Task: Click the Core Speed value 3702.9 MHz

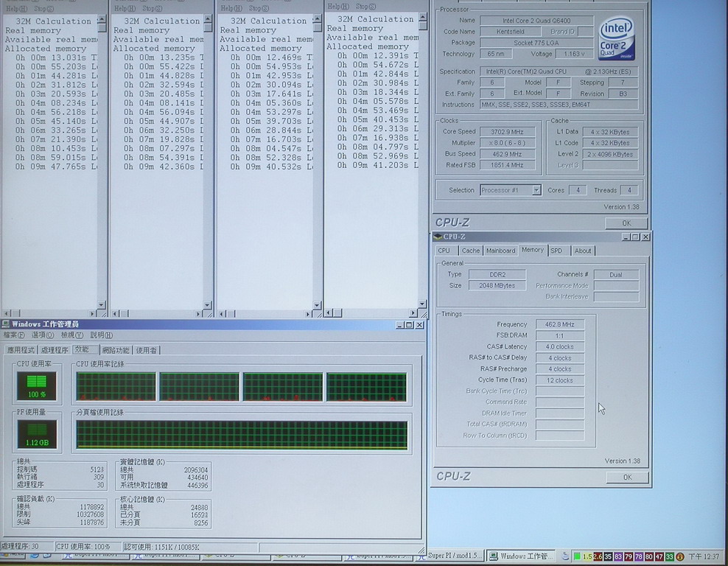Action: coord(507,132)
